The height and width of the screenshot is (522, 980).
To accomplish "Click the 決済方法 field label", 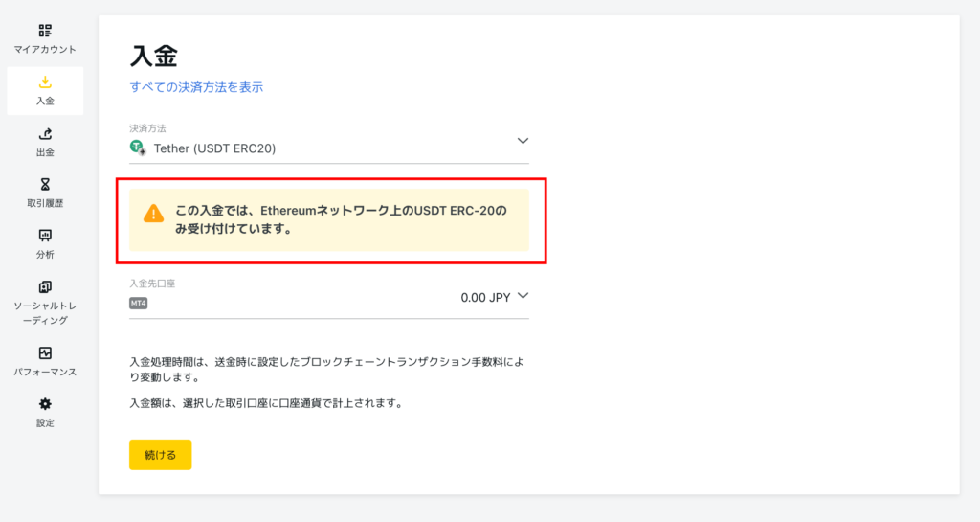I will click(147, 128).
